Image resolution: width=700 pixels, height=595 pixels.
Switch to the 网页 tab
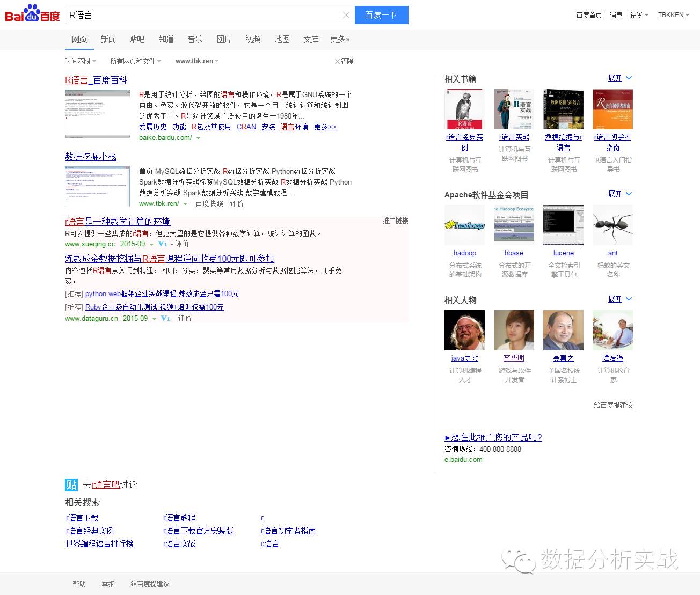pyautogui.click(x=79, y=39)
